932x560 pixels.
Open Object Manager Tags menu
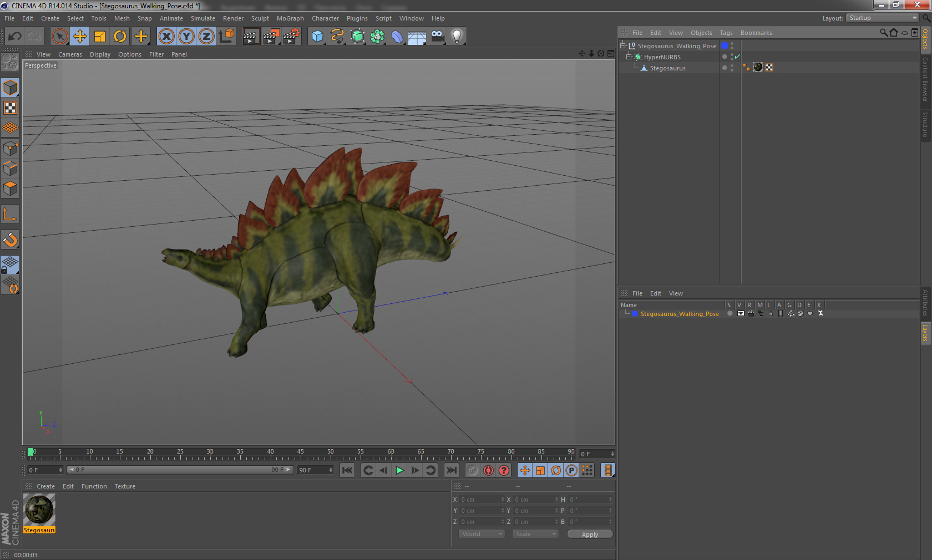(726, 33)
